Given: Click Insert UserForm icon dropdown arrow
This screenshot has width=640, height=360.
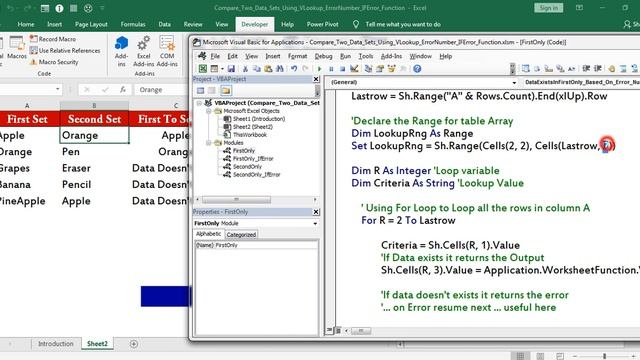Looking at the screenshot, I should pos(222,69).
